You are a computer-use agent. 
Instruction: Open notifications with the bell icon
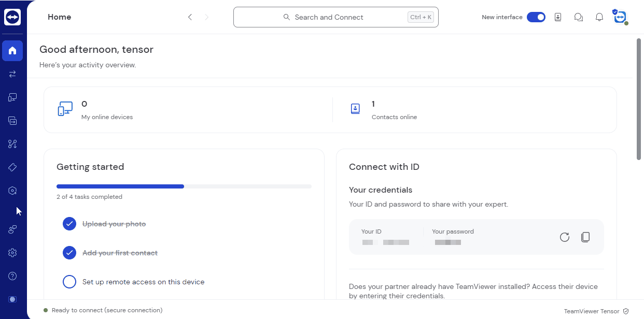pyautogui.click(x=599, y=17)
